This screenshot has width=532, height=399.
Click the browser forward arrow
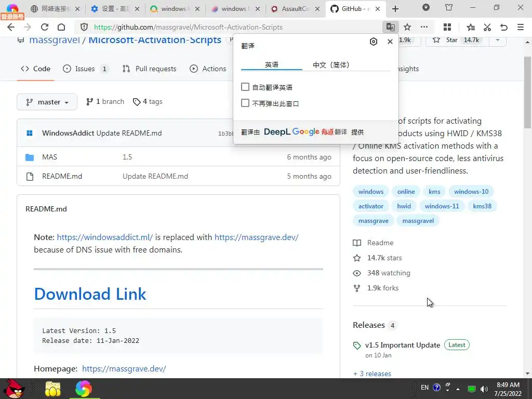tap(28, 27)
